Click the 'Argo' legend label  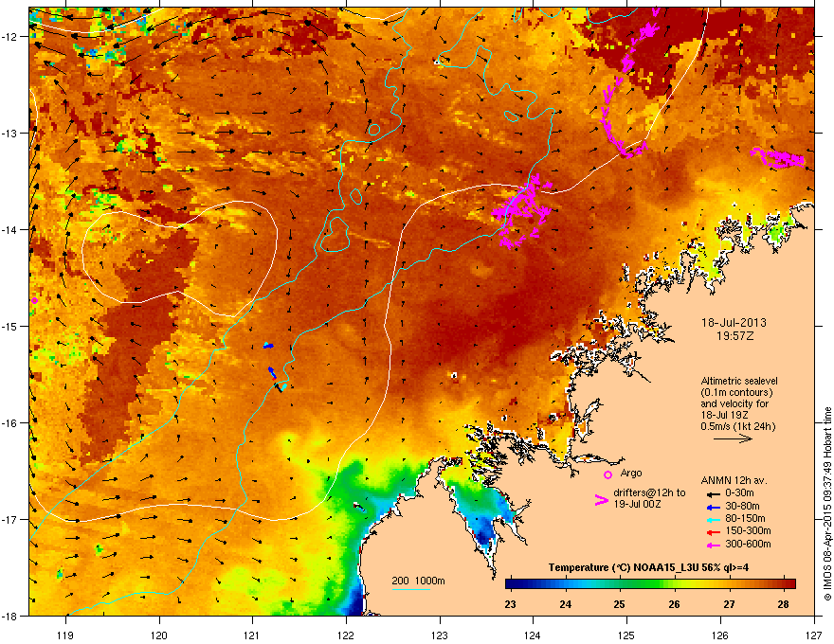(631, 473)
